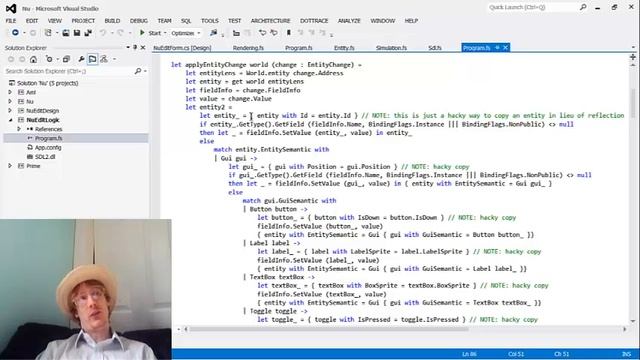This screenshot has height=360, width=640.
Task: Open the VIEW menu
Action: point(55,21)
